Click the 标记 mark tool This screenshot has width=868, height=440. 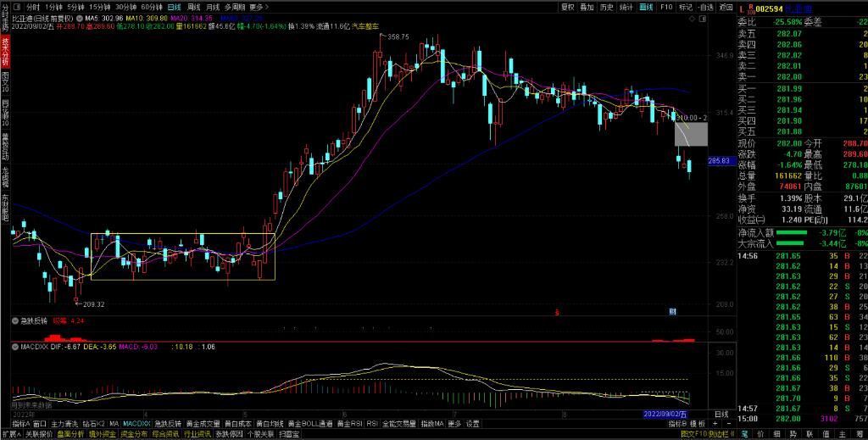coord(685,7)
